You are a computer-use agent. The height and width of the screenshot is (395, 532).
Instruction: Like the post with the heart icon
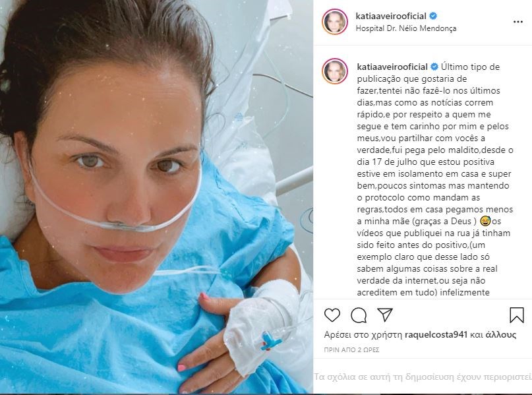[x=332, y=315]
